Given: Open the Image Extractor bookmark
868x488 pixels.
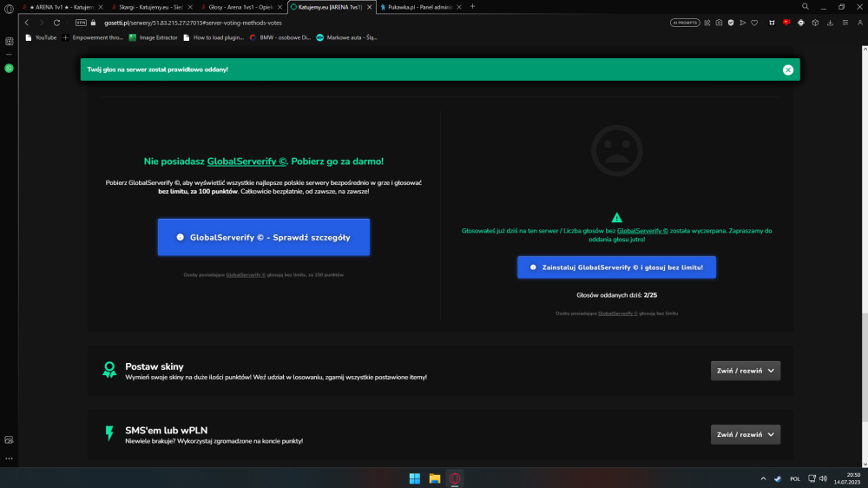Looking at the screenshot, I should coord(154,37).
